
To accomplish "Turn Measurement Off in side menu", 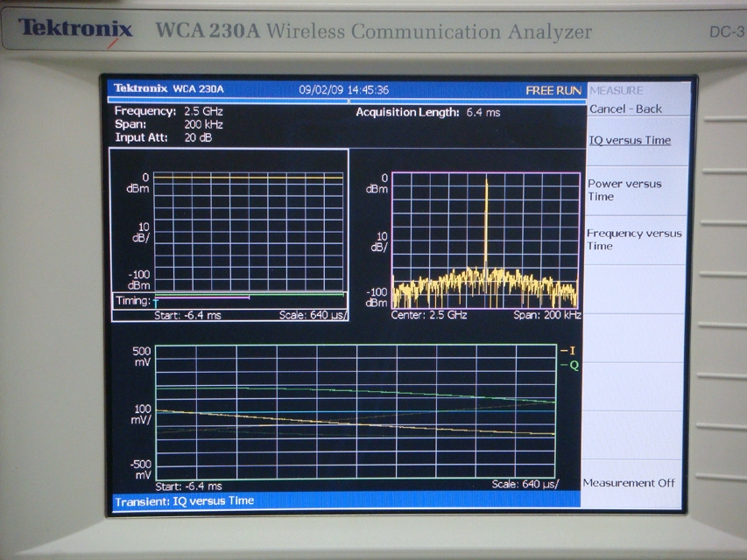I will coord(629,483).
